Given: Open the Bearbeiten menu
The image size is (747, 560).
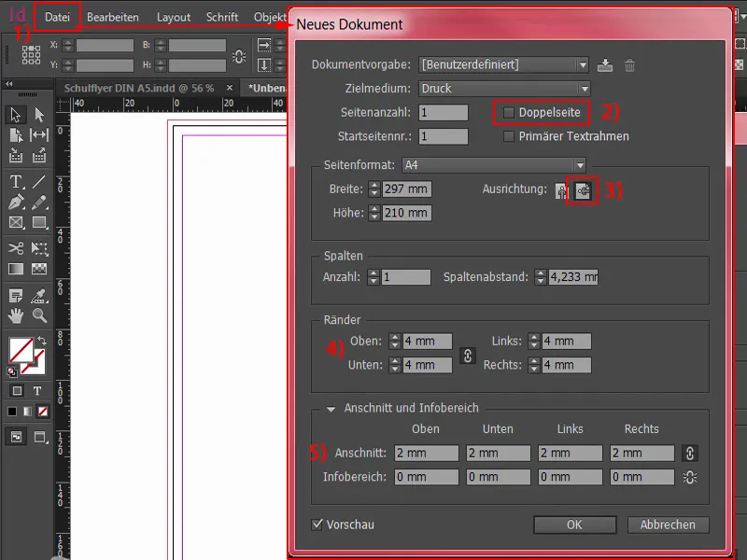Looking at the screenshot, I should click(x=112, y=17).
